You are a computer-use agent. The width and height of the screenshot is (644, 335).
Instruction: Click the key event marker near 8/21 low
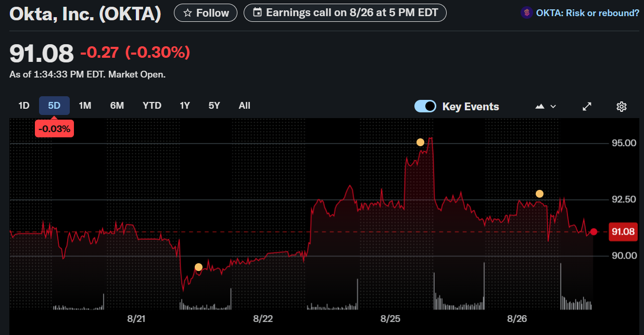198,267
